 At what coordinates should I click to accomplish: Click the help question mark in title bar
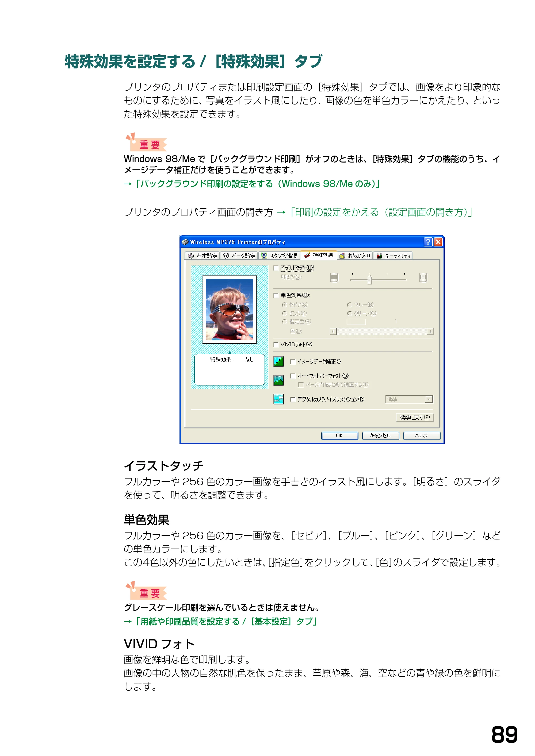(x=428, y=242)
